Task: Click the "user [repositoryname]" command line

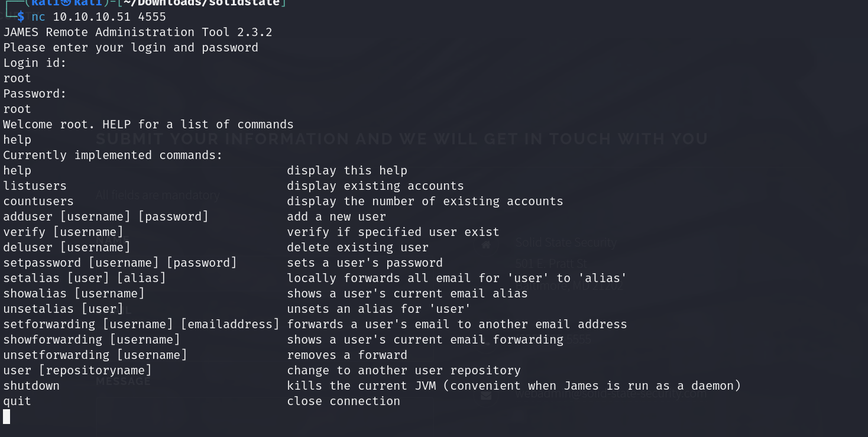Action: pyautogui.click(x=77, y=370)
